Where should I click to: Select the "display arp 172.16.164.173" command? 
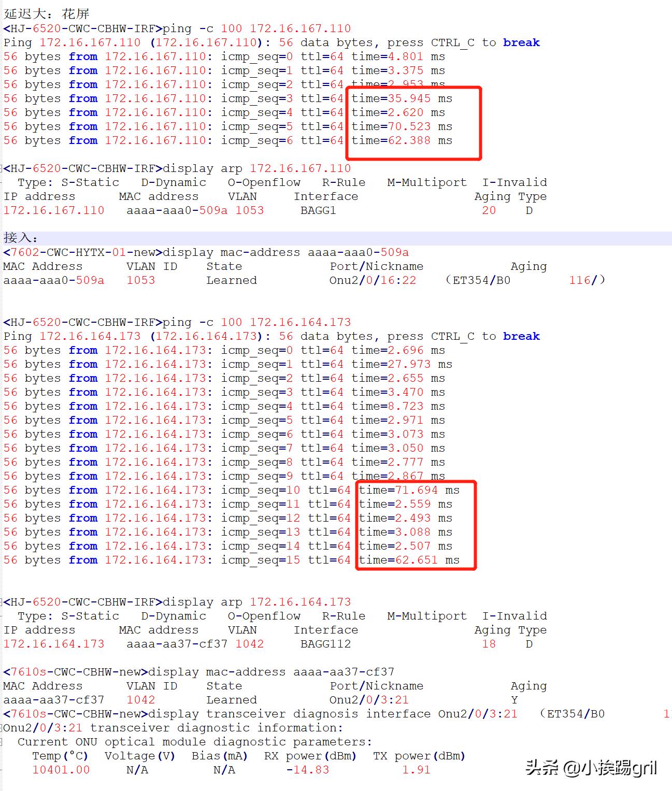click(x=256, y=602)
